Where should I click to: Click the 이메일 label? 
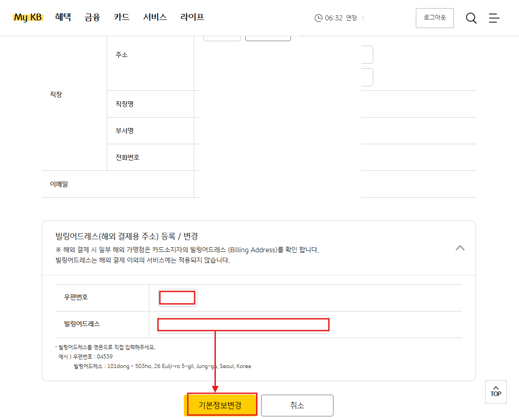(x=59, y=184)
